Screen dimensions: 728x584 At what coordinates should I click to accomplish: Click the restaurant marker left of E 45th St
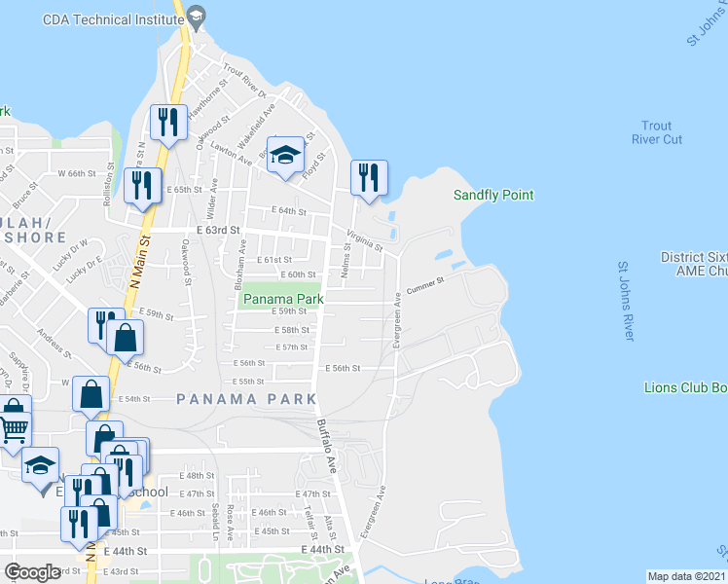pos(79,527)
